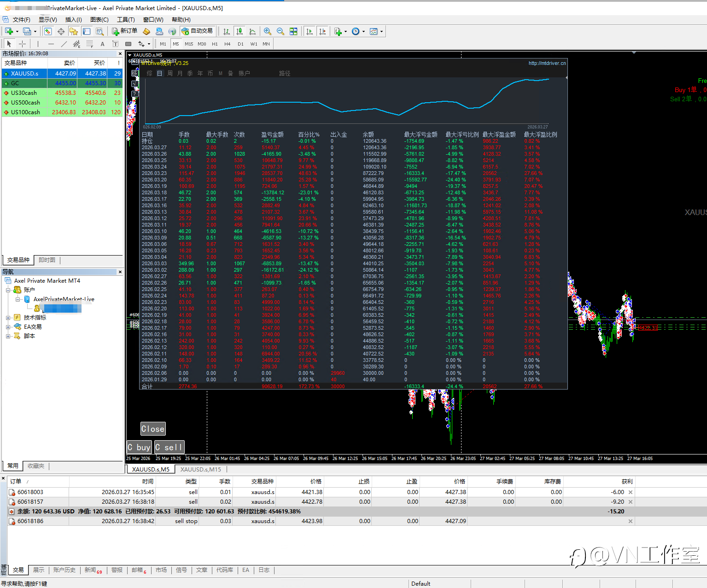The image size is (707, 588).
Task: Switch timeframe to H4
Action: click(x=228, y=44)
